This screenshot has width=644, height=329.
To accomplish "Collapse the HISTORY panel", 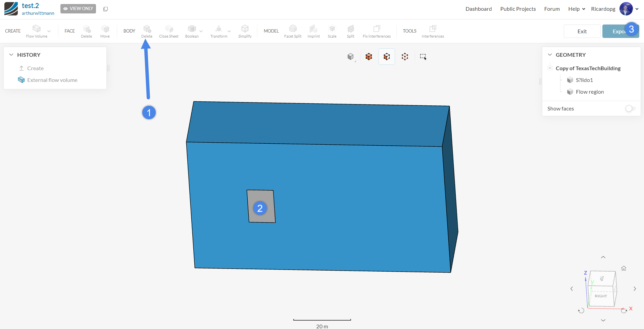I will tap(11, 54).
